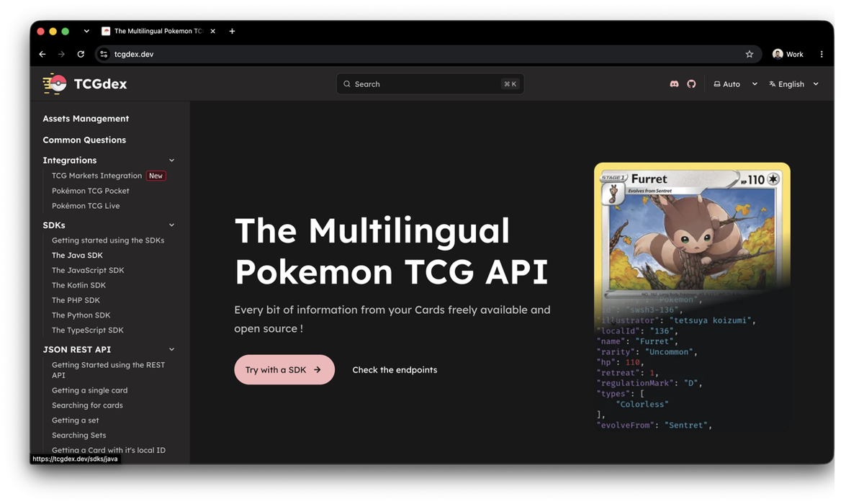Click the Search docs field
This screenshot has width=864, height=504.
point(430,84)
